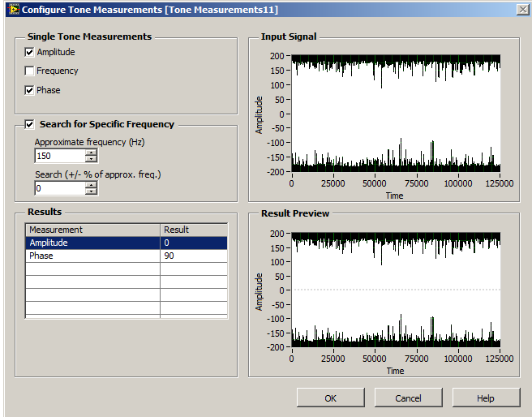
Task: Select the Amplitude row in Results
Action: click(x=127, y=243)
